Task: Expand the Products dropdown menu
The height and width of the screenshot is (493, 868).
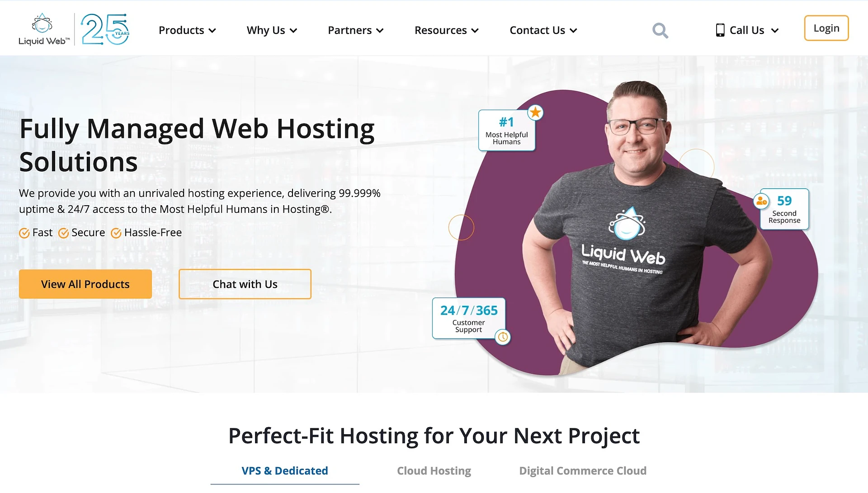Action: click(x=187, y=30)
